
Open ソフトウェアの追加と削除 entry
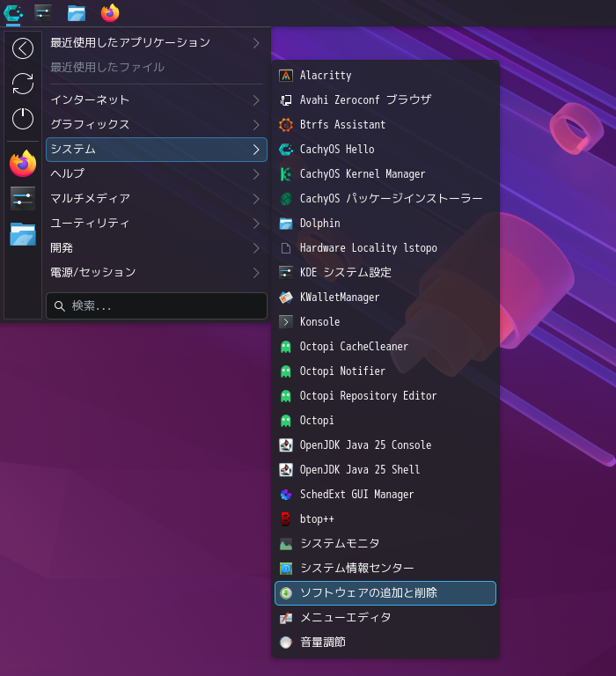pyautogui.click(x=385, y=593)
